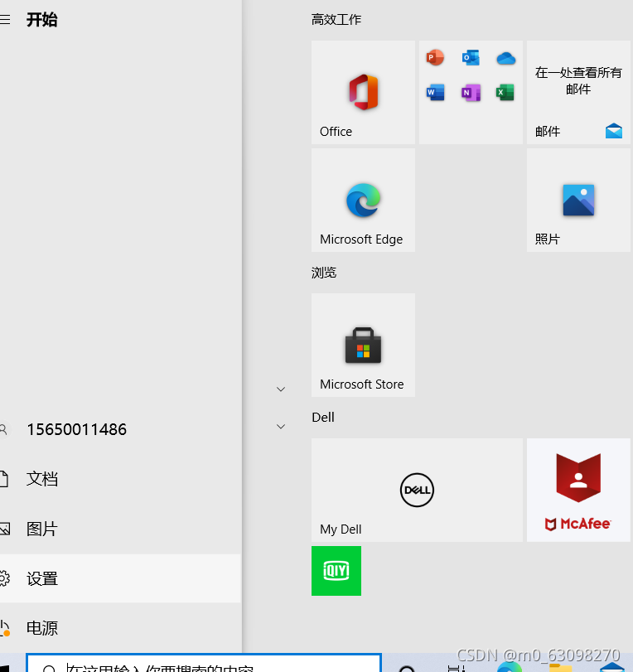Click the 浏览 group header
The width and height of the screenshot is (633, 672).
pos(324,273)
